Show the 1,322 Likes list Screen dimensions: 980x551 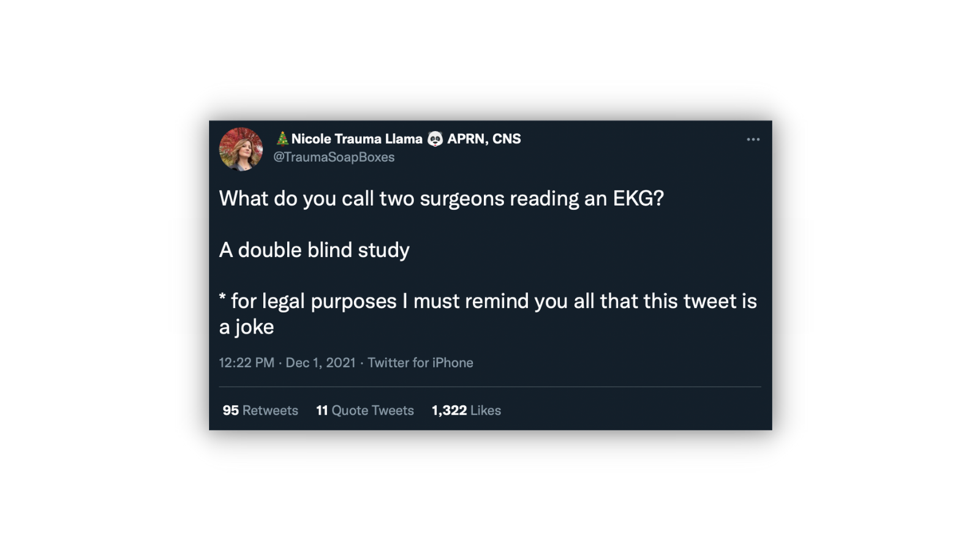(x=466, y=410)
